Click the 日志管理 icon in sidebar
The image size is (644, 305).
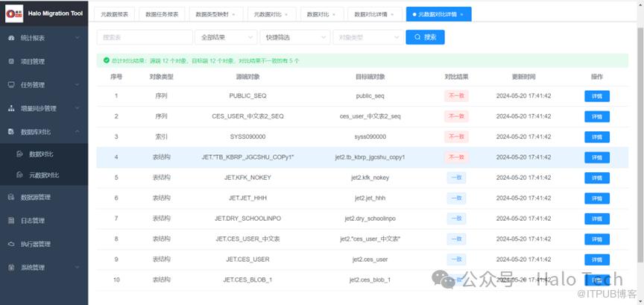point(10,221)
